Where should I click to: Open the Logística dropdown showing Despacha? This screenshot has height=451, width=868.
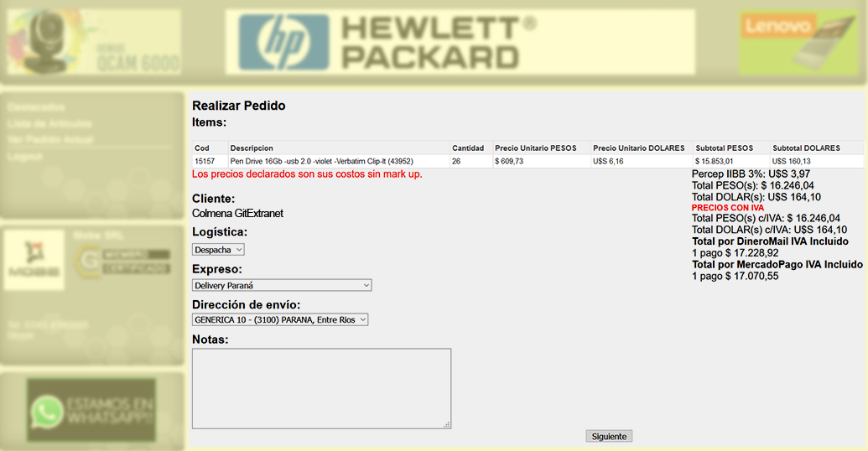tap(218, 250)
